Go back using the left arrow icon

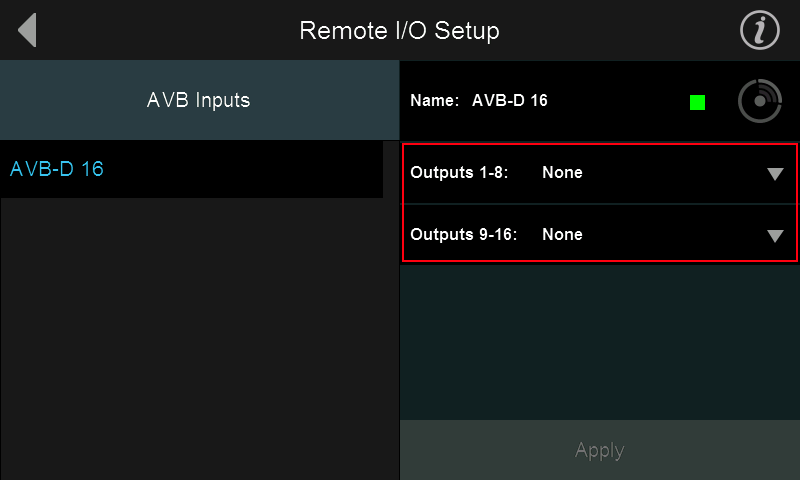[x=28, y=30]
